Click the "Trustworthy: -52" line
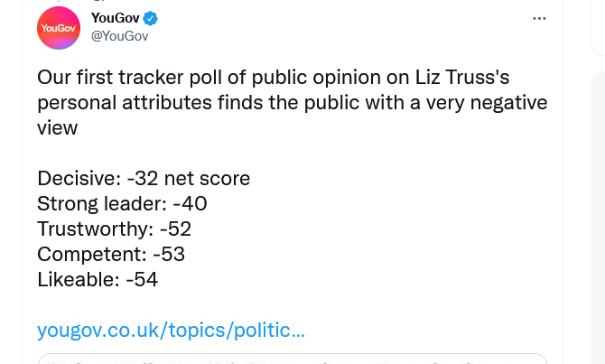The height and width of the screenshot is (364, 605). pyautogui.click(x=114, y=229)
